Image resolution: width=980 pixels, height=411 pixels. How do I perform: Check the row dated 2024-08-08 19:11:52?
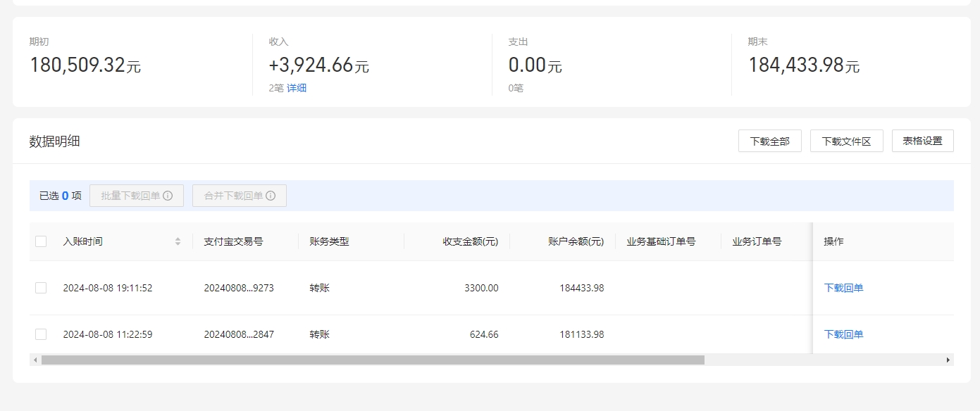pyautogui.click(x=41, y=288)
